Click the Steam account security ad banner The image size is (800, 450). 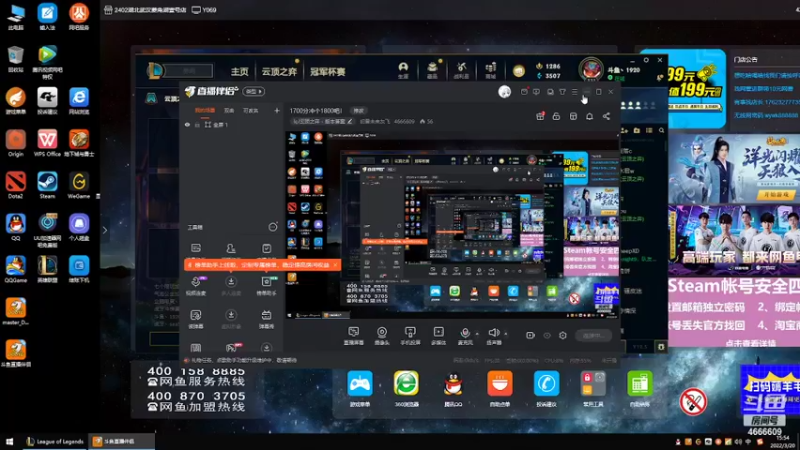click(x=734, y=311)
